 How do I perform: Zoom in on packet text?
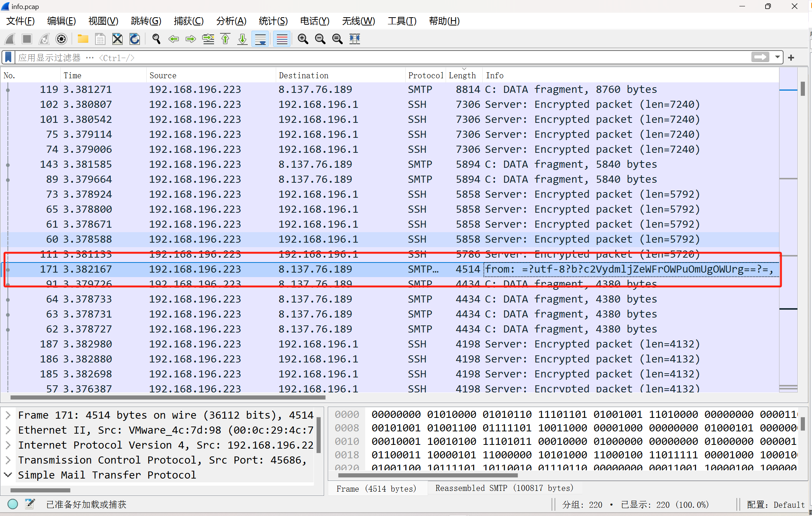[303, 39]
